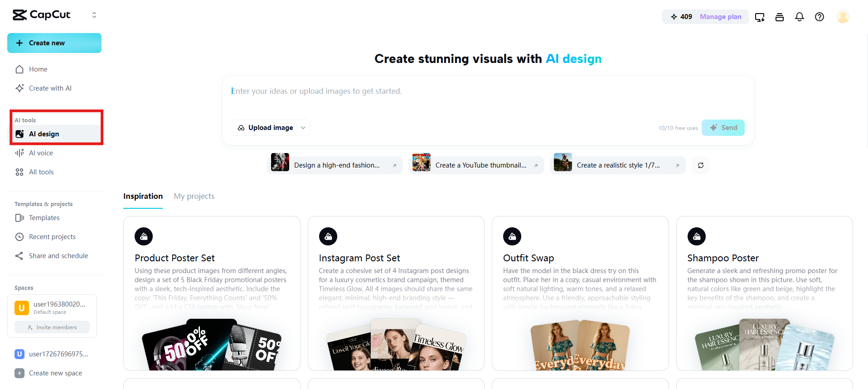Image resolution: width=868 pixels, height=389 pixels.
Task: Switch to the My projects tab
Action: [194, 196]
